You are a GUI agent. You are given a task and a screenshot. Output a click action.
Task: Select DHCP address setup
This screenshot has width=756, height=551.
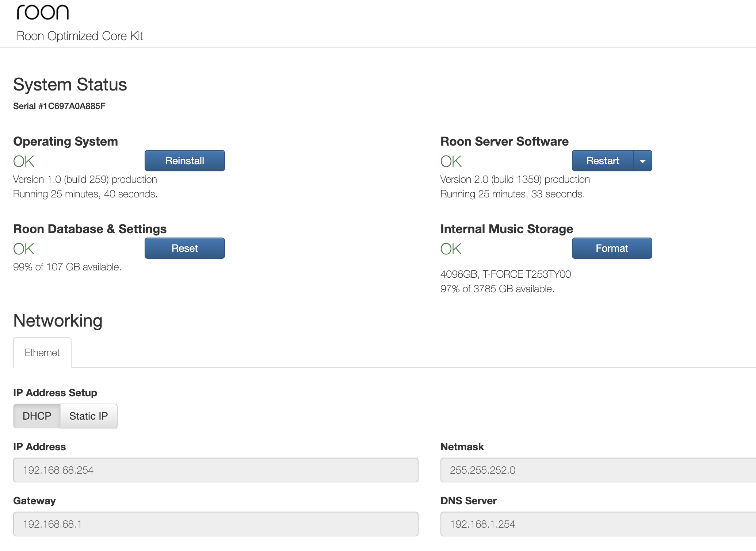(x=37, y=416)
